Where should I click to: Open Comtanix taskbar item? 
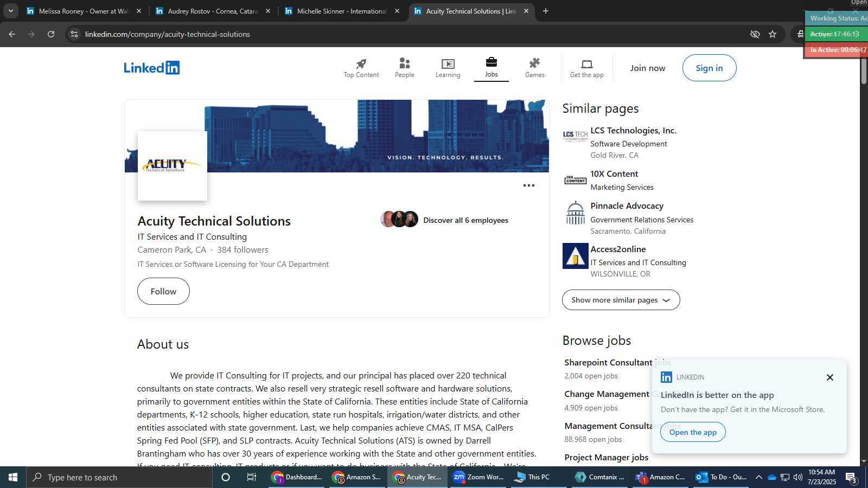(600, 477)
